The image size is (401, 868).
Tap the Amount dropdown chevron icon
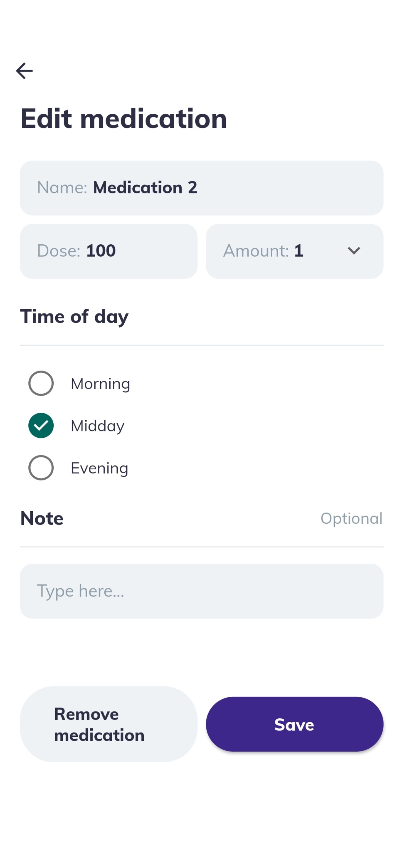[354, 251]
